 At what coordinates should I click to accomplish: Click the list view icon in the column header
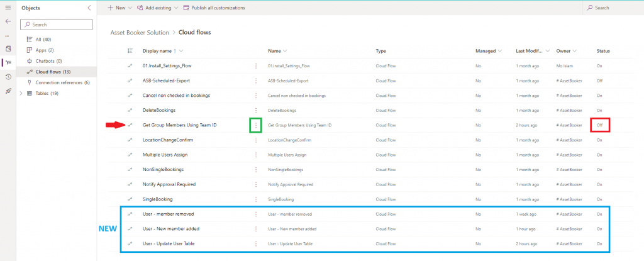coord(130,51)
